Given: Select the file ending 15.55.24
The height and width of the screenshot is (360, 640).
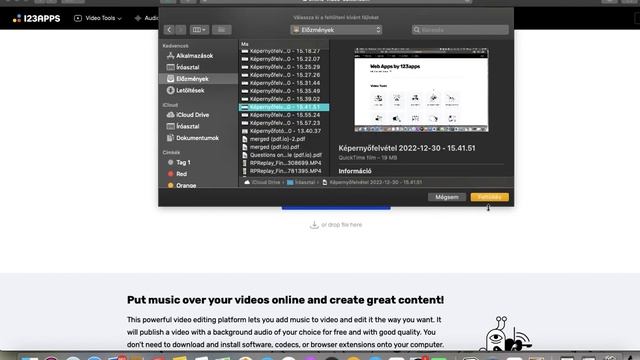Looking at the screenshot, I should coord(284,115).
